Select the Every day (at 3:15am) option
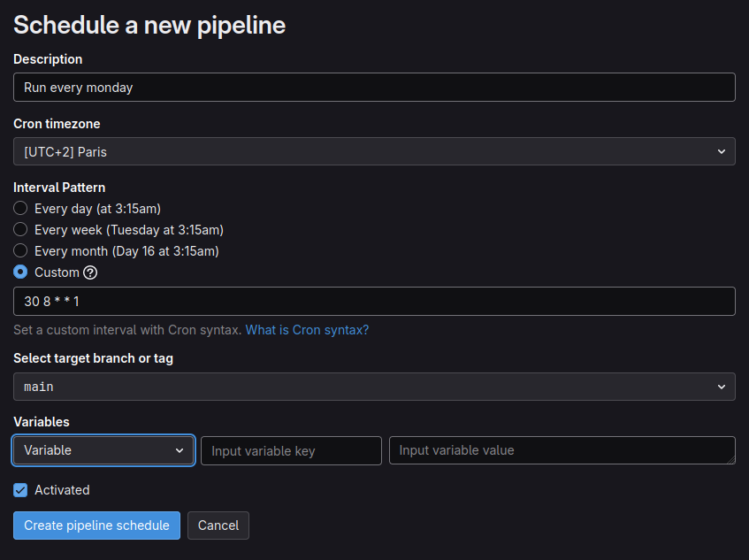The width and height of the screenshot is (749, 560). [20, 209]
